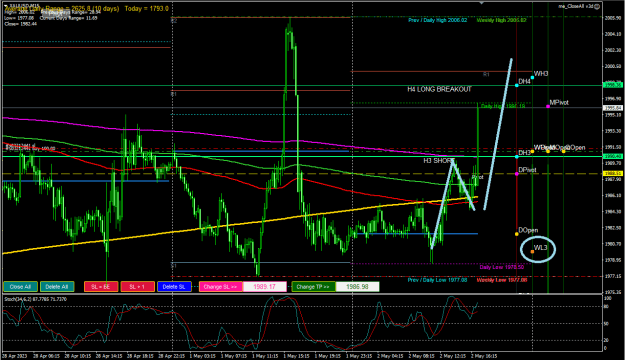Click the Close All button
Screen dimensions: 625x360
tap(20, 287)
